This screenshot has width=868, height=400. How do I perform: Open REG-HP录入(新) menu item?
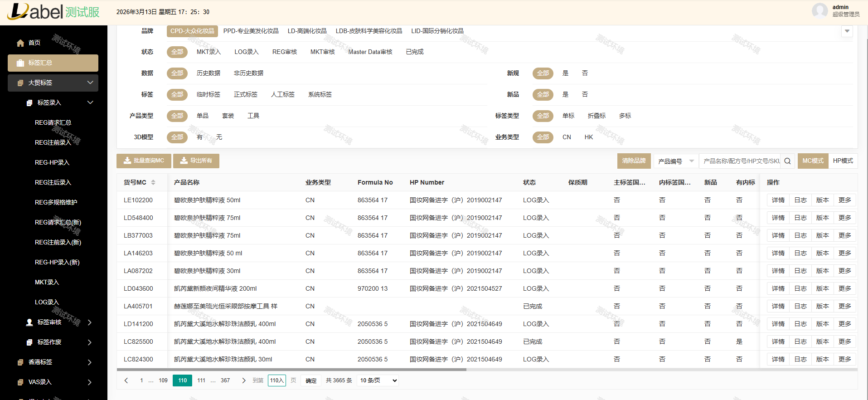tap(57, 262)
